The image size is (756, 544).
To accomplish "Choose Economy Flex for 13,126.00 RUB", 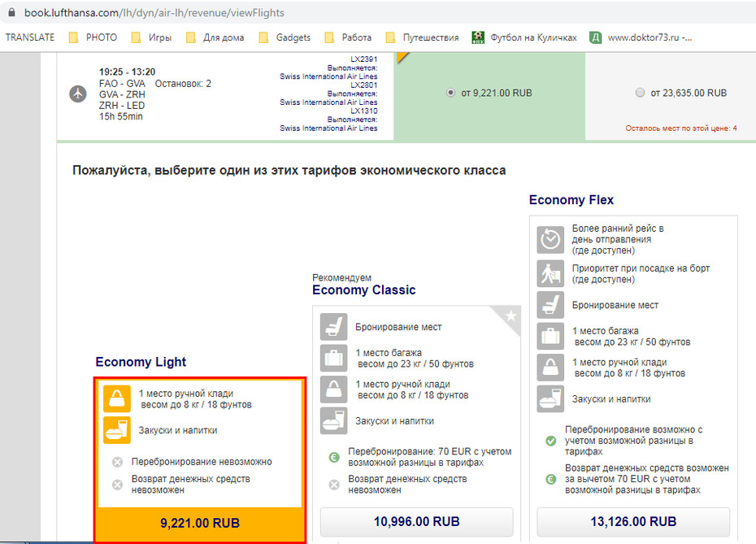I will click(x=633, y=521).
